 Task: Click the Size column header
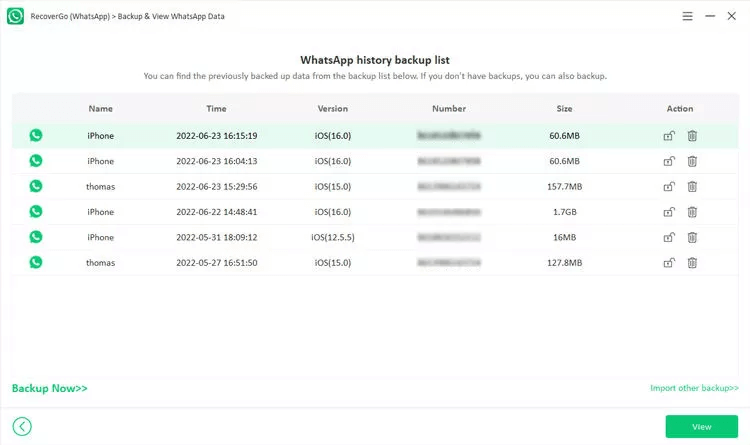tap(564, 109)
